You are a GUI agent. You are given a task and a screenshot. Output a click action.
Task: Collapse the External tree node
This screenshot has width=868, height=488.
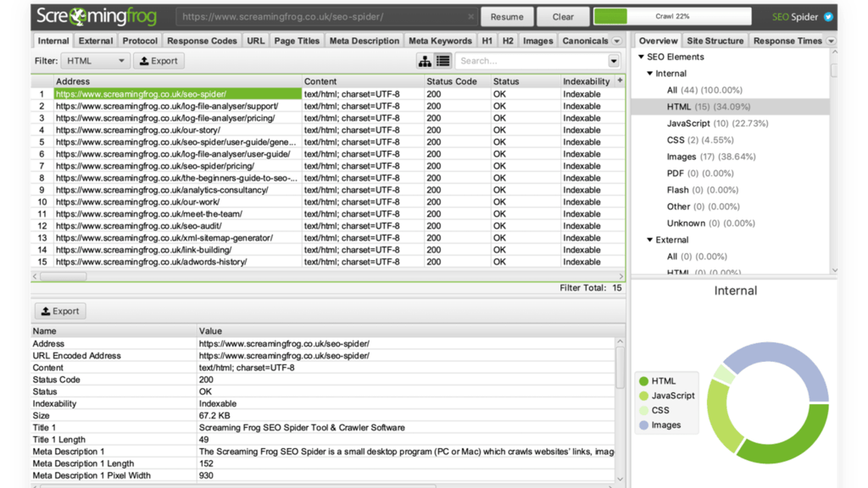pyautogui.click(x=650, y=240)
